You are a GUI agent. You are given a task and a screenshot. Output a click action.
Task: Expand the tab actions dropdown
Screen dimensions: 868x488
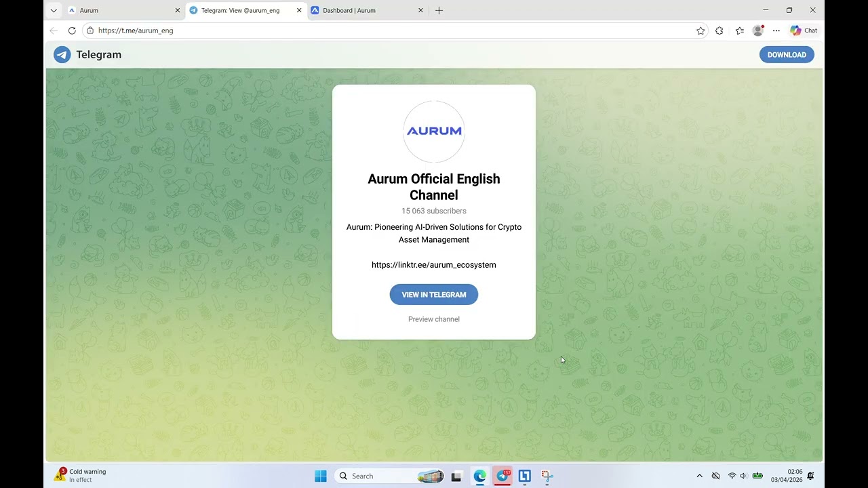click(x=54, y=10)
